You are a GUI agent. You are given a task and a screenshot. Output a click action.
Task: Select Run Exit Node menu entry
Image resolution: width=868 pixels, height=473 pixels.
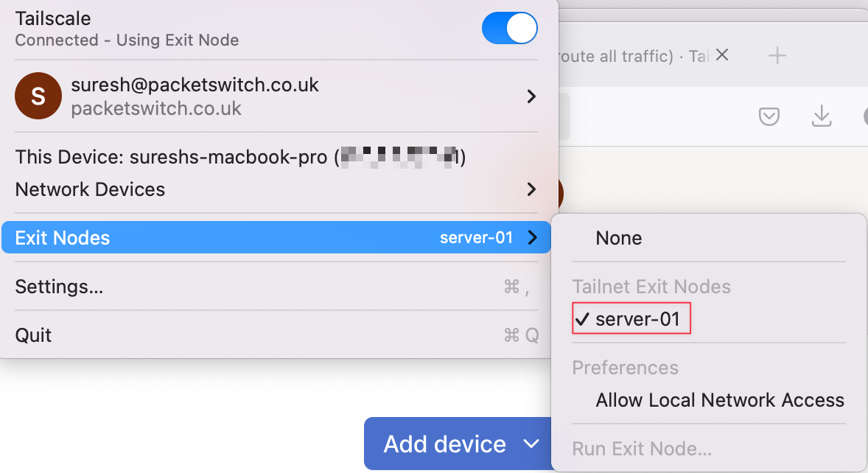click(x=641, y=449)
